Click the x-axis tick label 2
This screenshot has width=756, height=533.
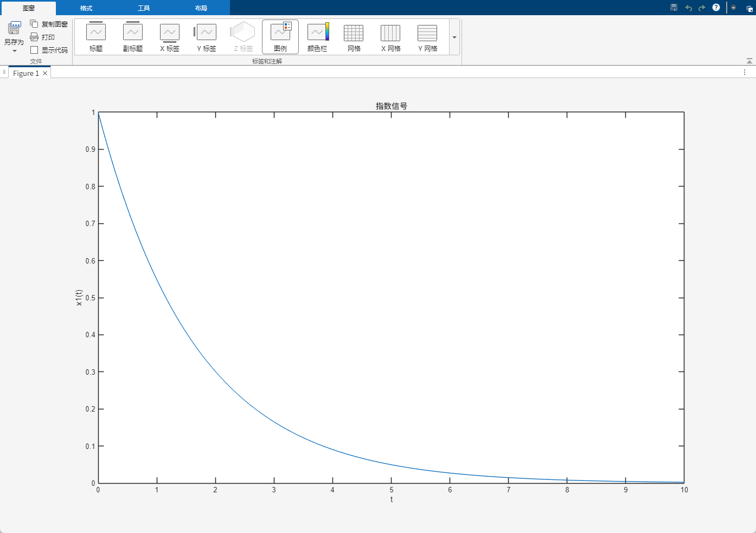click(215, 490)
